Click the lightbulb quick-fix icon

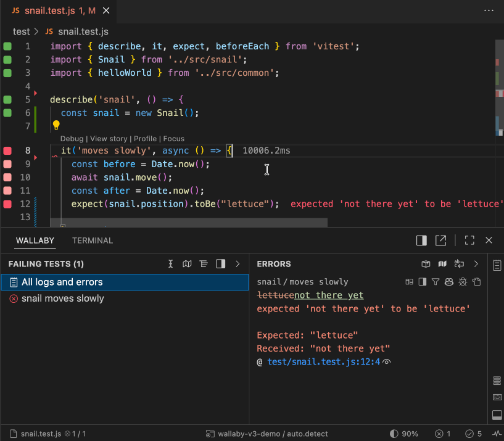(x=56, y=126)
